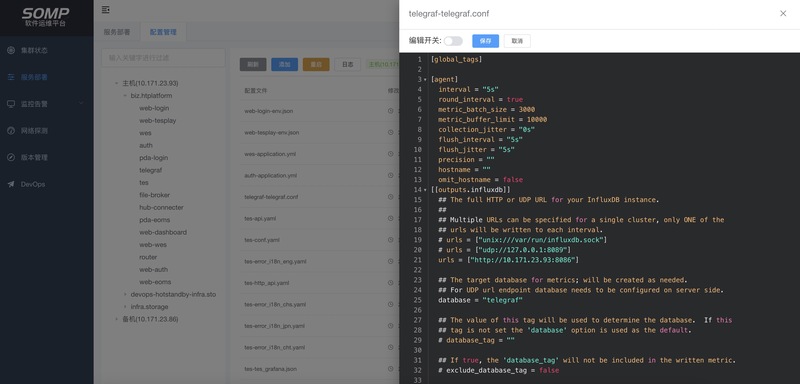Select web-eoms in the tree

(x=155, y=282)
